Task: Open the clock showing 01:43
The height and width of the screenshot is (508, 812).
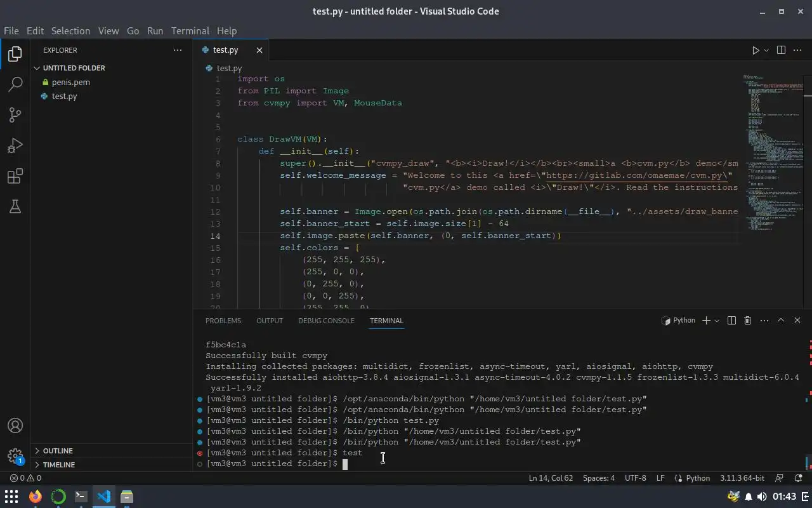Action: pos(785,497)
